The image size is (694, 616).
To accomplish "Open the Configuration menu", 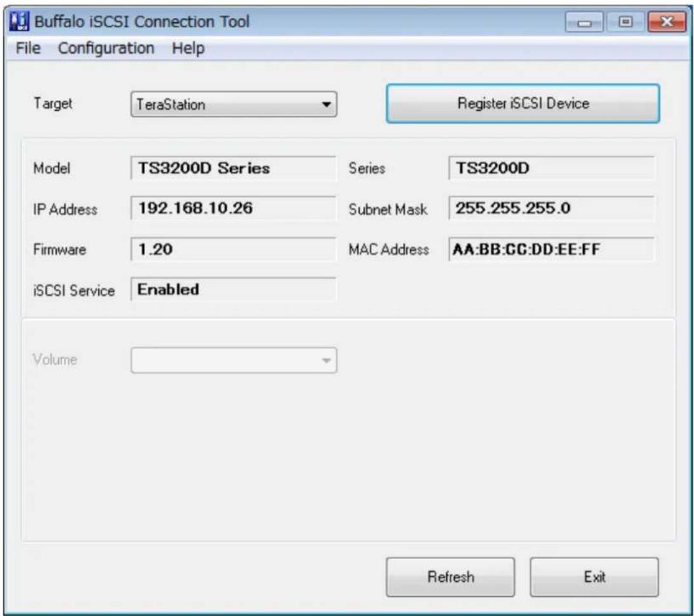I will [106, 48].
